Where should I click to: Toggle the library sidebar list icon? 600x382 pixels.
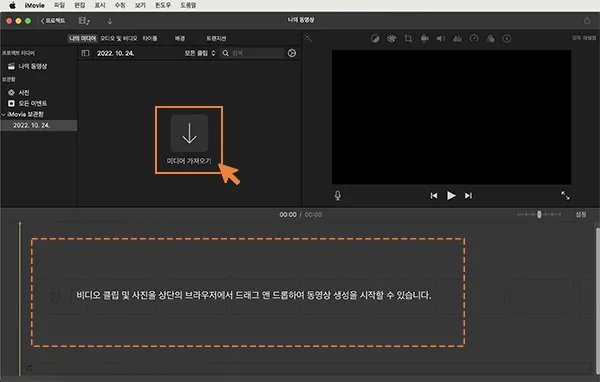[x=85, y=53]
